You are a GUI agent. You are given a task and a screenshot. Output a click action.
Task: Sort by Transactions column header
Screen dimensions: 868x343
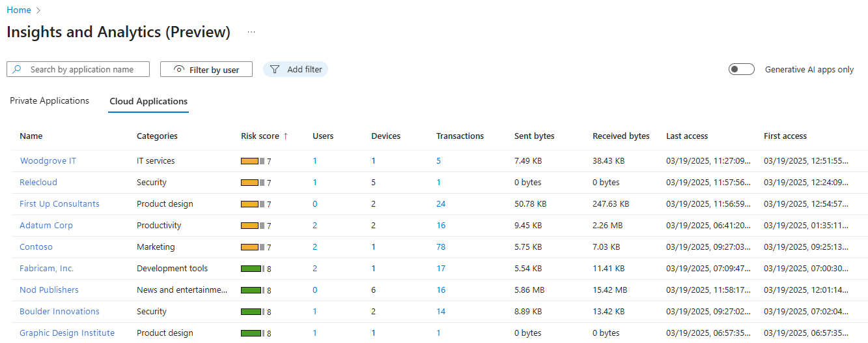click(x=460, y=136)
